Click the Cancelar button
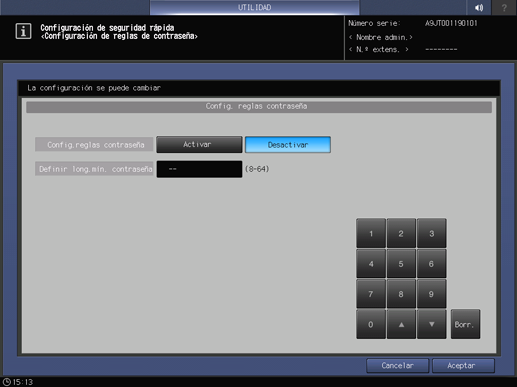517x387 pixels. click(x=397, y=366)
